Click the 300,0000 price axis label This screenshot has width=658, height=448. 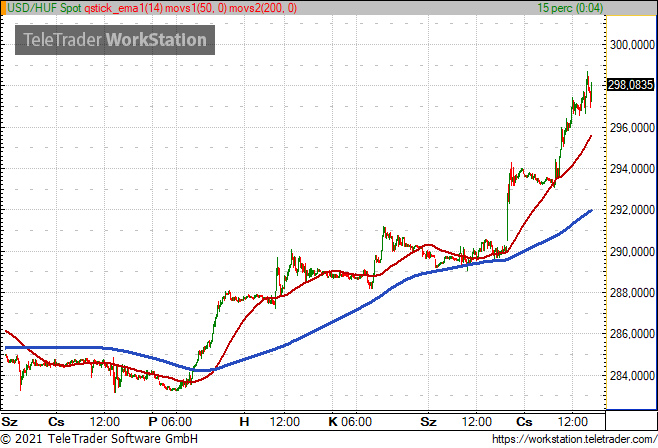click(632, 44)
